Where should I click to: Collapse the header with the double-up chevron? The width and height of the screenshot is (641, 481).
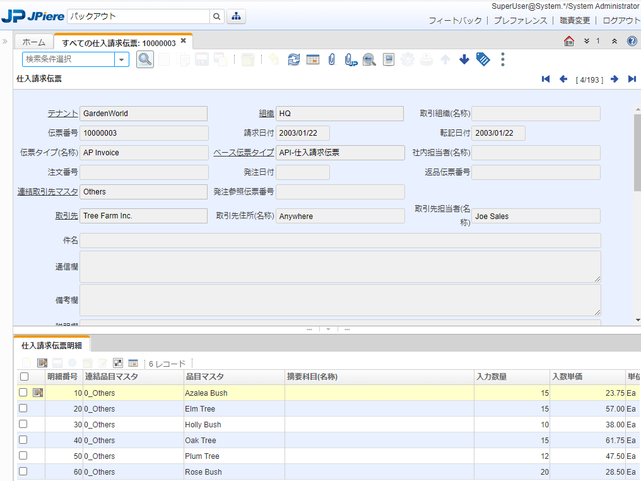[614, 41]
